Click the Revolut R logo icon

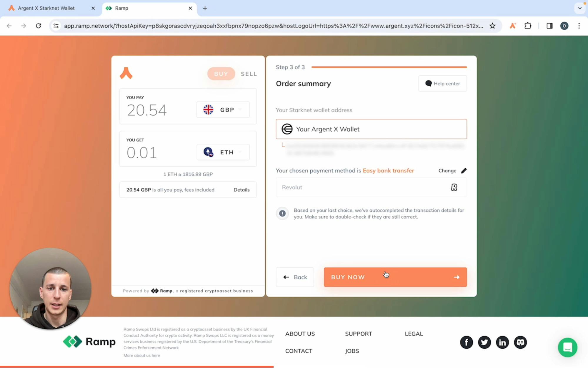pos(454,187)
